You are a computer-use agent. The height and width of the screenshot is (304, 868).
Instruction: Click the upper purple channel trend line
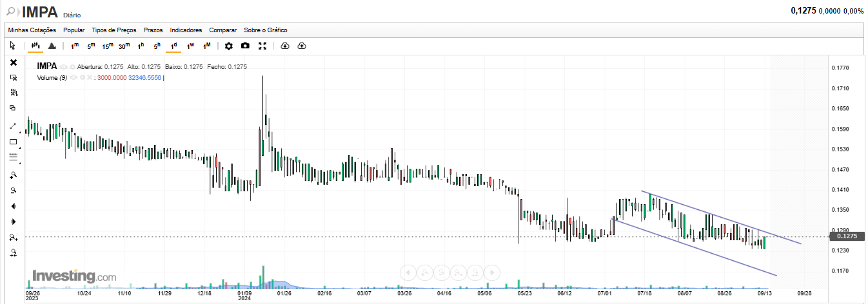[721, 218]
